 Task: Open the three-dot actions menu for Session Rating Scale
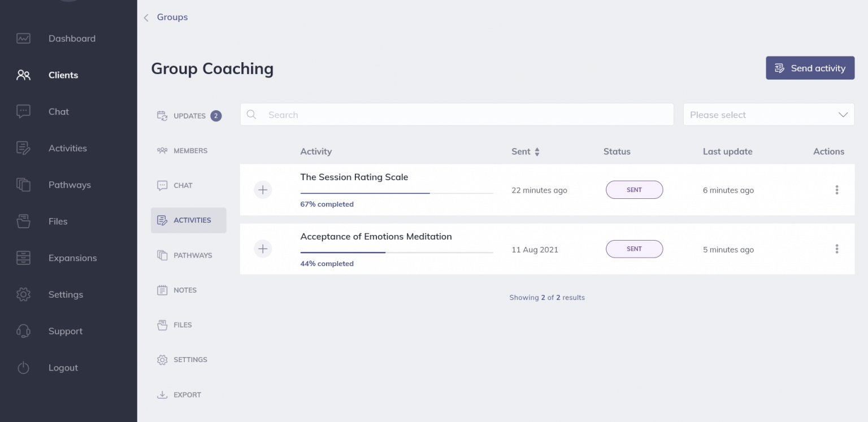coord(837,190)
